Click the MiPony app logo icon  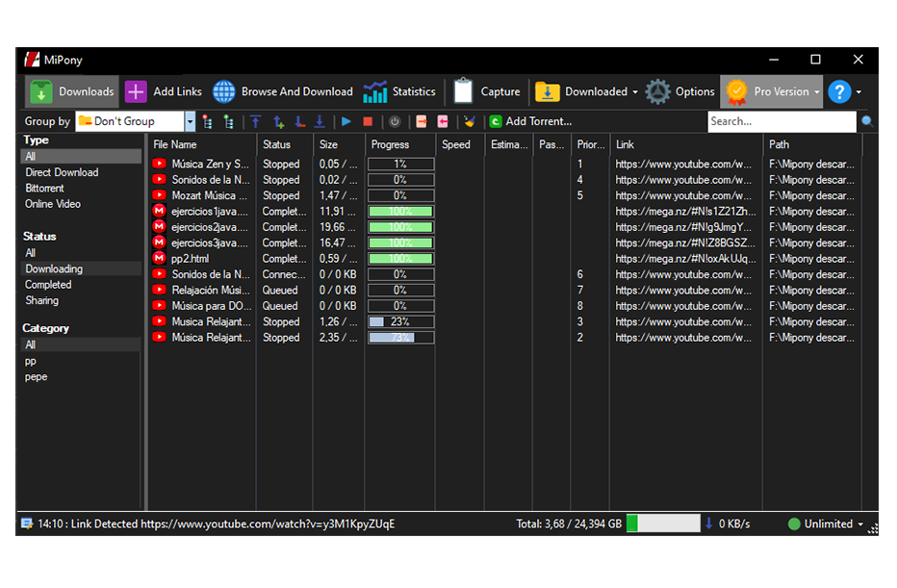coord(32,60)
